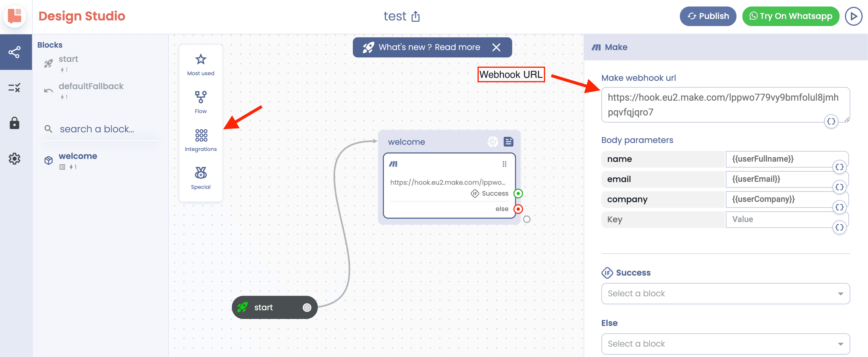
Task: Click the green Success output connector
Action: click(x=518, y=193)
